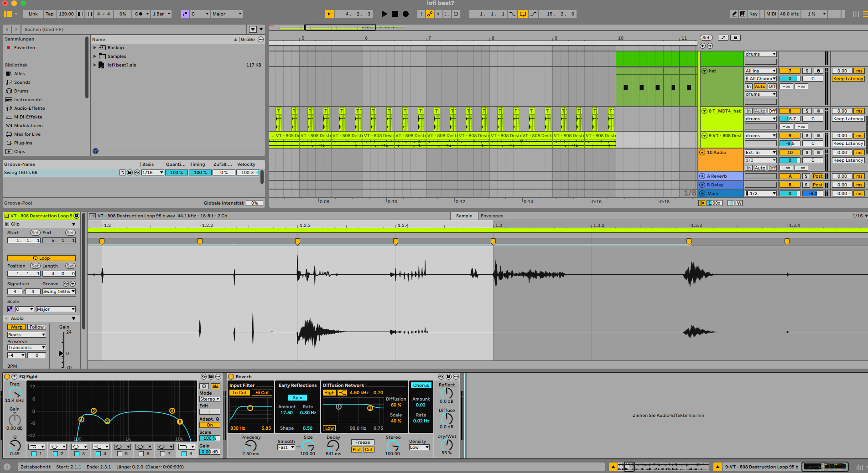868x473 pixels.
Task: Enable the arrangement loop switch
Action: click(x=522, y=14)
